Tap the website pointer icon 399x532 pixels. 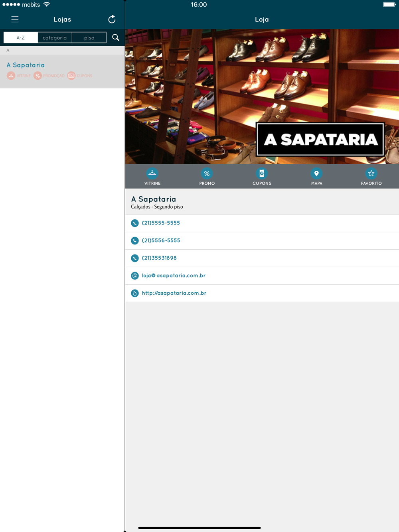(135, 294)
